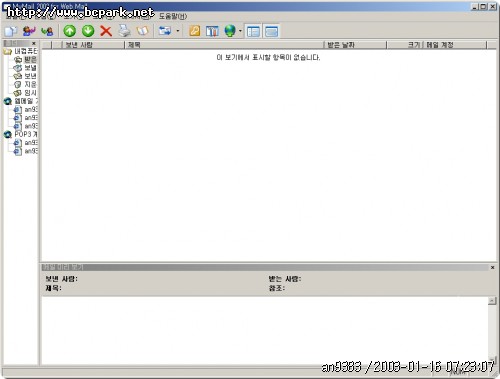
Task: Click the 내컴퓨터 folder icon
Action: (7, 51)
